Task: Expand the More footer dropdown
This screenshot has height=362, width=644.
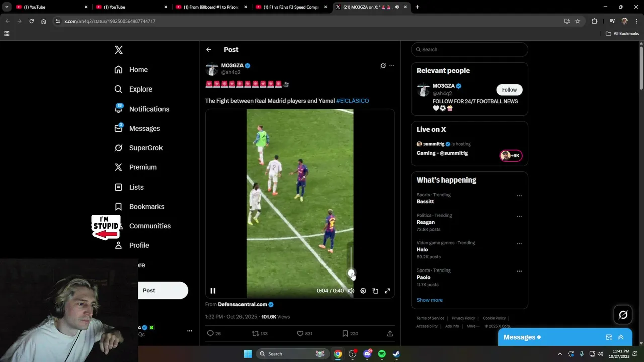Action: (x=473, y=326)
